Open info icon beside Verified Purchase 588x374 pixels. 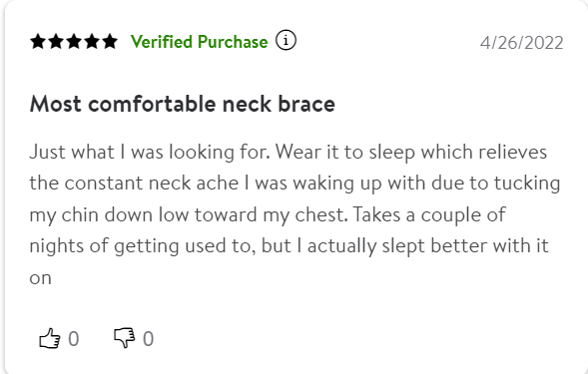tap(286, 40)
